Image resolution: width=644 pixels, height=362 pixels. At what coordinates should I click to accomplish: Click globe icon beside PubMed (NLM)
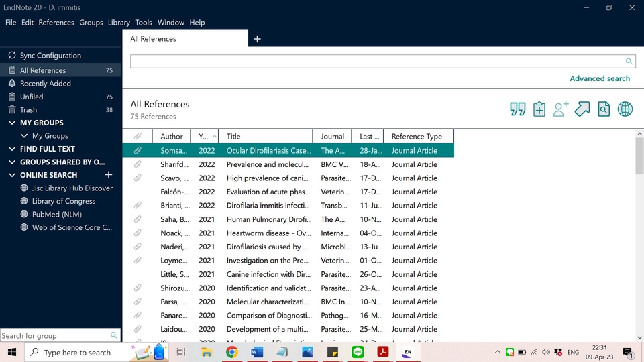(x=24, y=215)
